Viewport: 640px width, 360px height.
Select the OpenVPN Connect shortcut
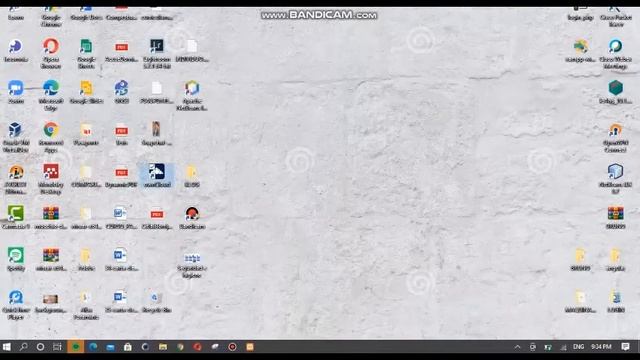[616, 138]
